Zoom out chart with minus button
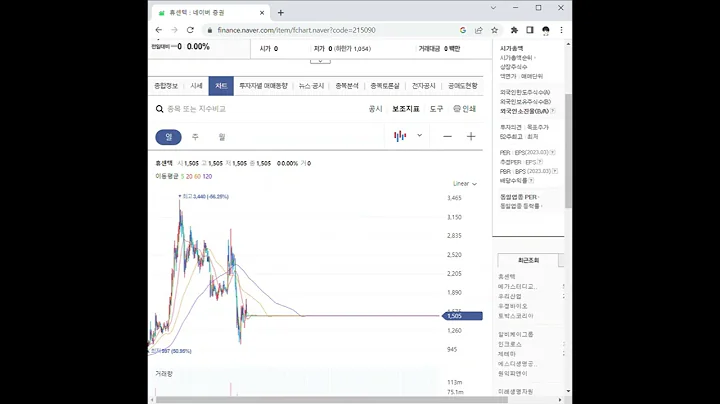The image size is (720, 404). pyautogui.click(x=447, y=136)
